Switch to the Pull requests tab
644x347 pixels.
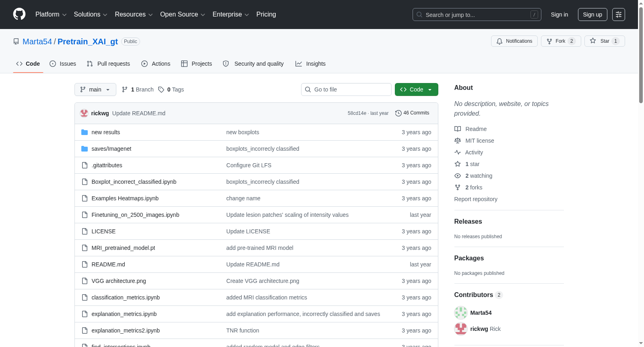108,64
